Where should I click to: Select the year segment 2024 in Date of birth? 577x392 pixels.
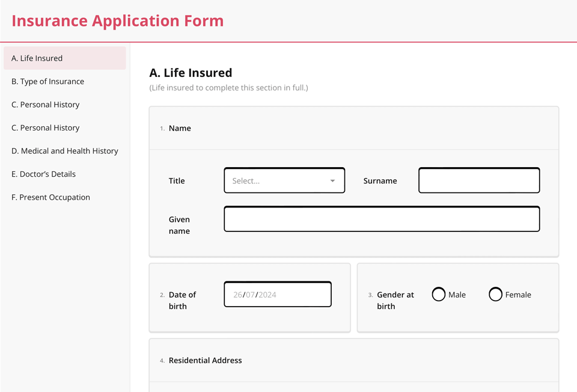pos(267,295)
